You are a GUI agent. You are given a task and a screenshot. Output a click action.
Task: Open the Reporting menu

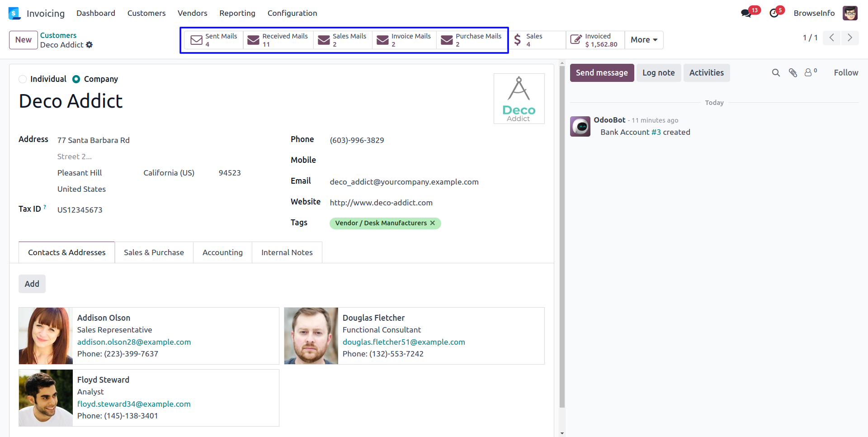pos(237,13)
